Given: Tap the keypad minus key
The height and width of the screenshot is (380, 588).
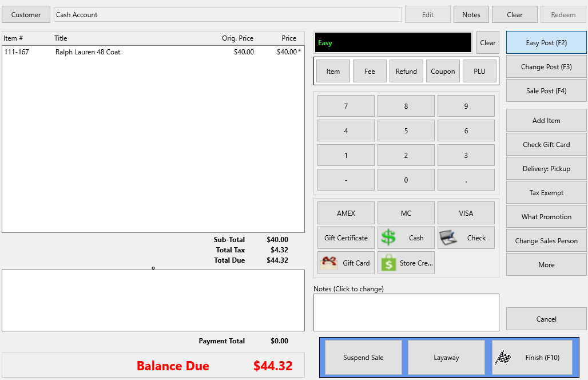Looking at the screenshot, I should tap(345, 180).
